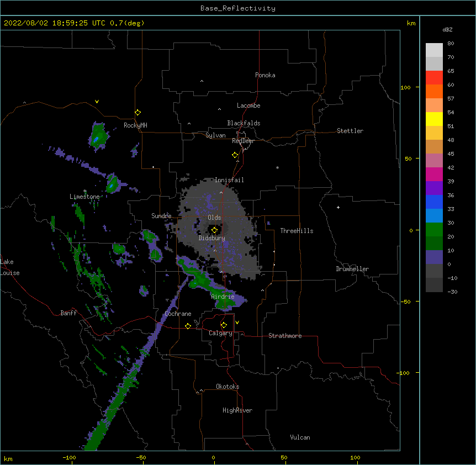This screenshot has width=476, height=465.
Task: Click the yellow diamond marker above Calgary label
Action: coord(224,325)
